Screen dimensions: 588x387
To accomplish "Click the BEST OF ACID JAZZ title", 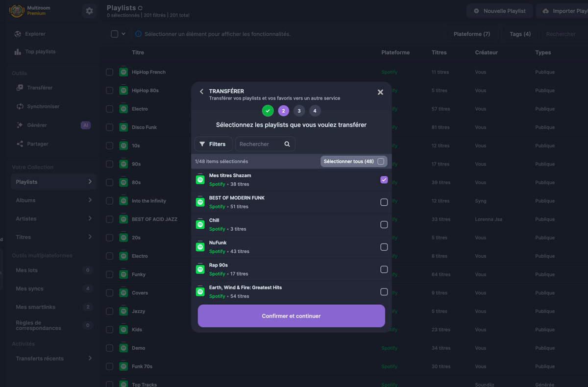I will coord(154,219).
